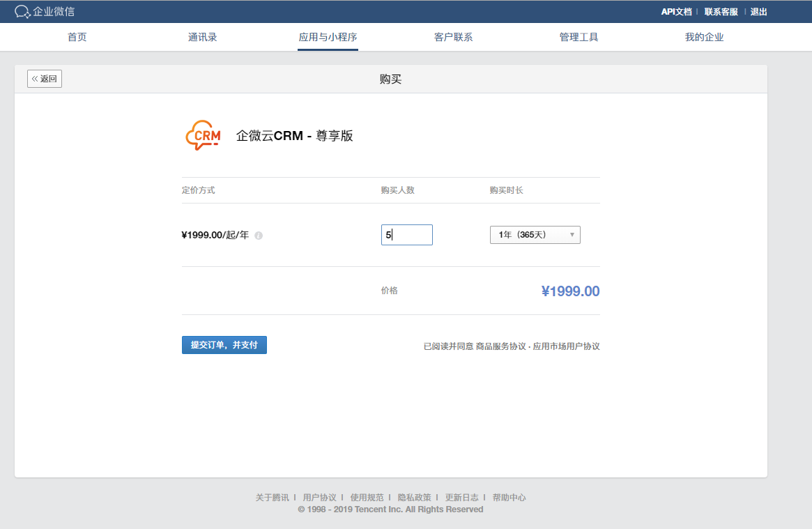Image resolution: width=812 pixels, height=529 pixels.
Task: Open the 帮助中心 footer link
Action: point(509,498)
